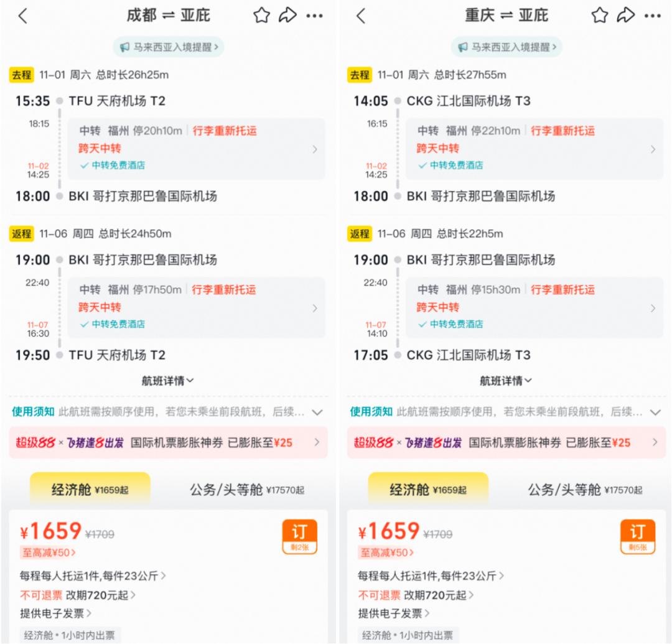This screenshot has width=672, height=644.
Task: Open the more options menu on Chengdu page
Action: [315, 16]
